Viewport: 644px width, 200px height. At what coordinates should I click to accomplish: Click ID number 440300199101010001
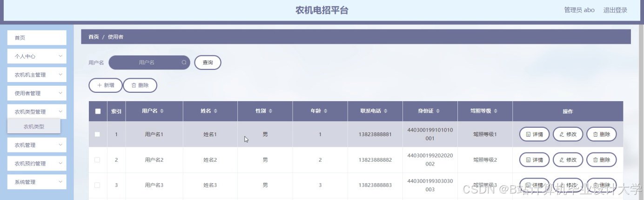click(x=430, y=134)
